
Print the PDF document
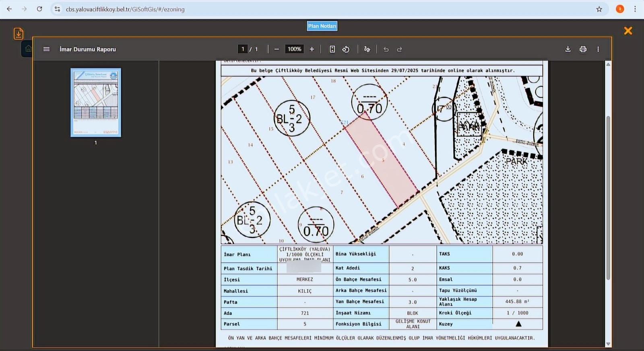pyautogui.click(x=583, y=49)
